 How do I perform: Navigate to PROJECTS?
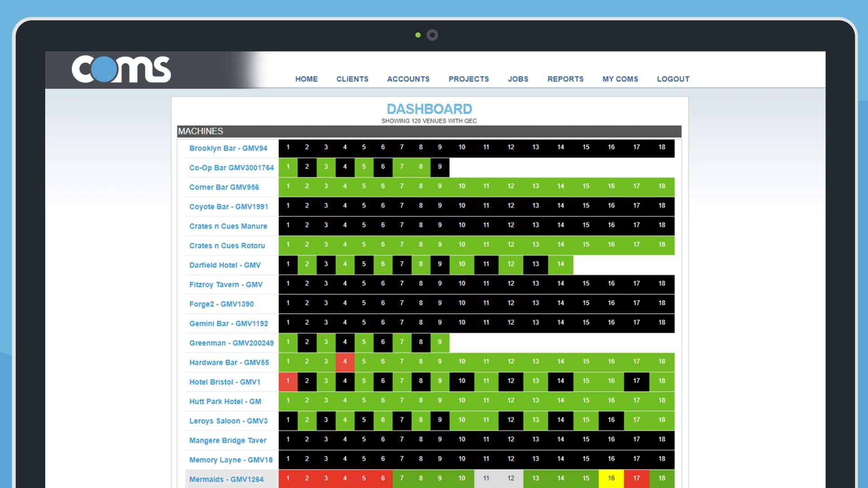pyautogui.click(x=468, y=79)
